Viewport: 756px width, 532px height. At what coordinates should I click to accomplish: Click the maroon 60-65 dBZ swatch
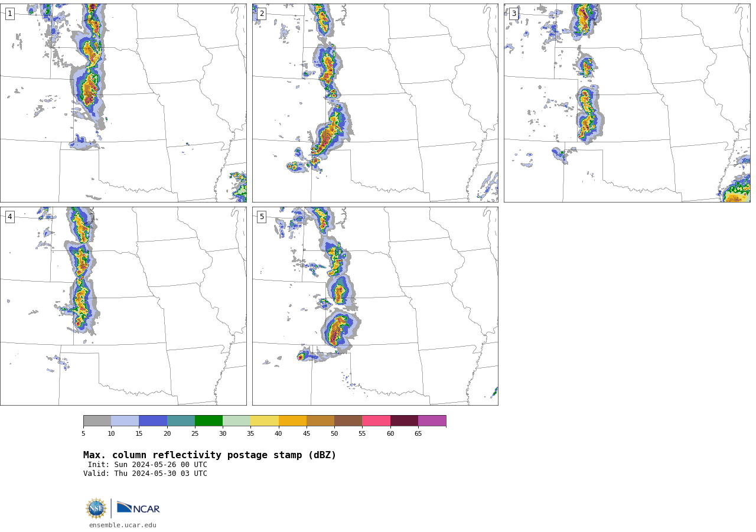404,420
